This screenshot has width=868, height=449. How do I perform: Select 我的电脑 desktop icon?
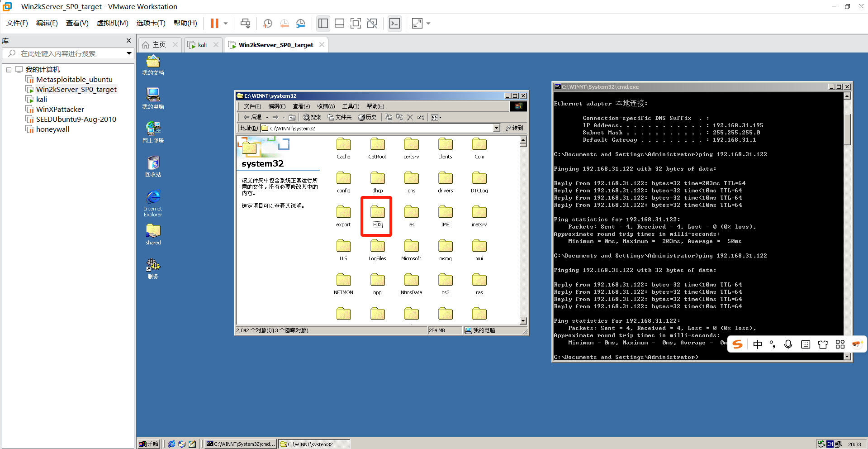click(153, 98)
